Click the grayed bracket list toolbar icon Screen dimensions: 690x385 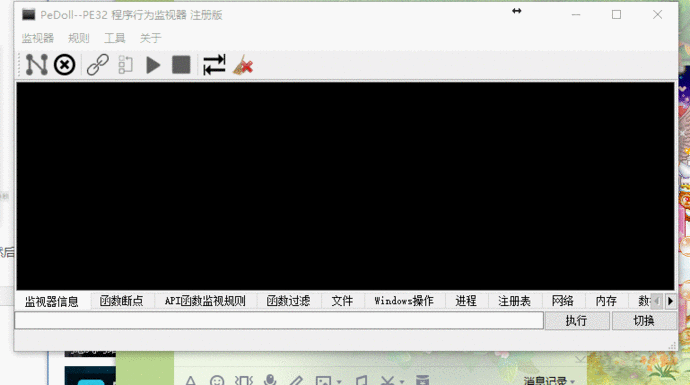click(x=125, y=65)
